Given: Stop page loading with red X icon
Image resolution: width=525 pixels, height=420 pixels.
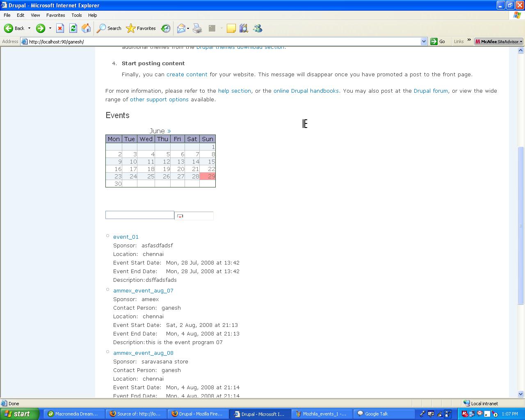Looking at the screenshot, I should 60,28.
